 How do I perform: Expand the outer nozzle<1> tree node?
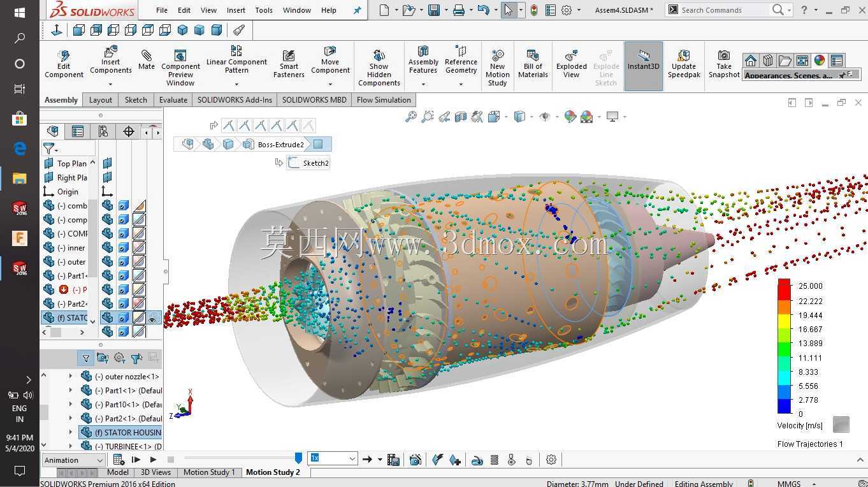[71, 376]
